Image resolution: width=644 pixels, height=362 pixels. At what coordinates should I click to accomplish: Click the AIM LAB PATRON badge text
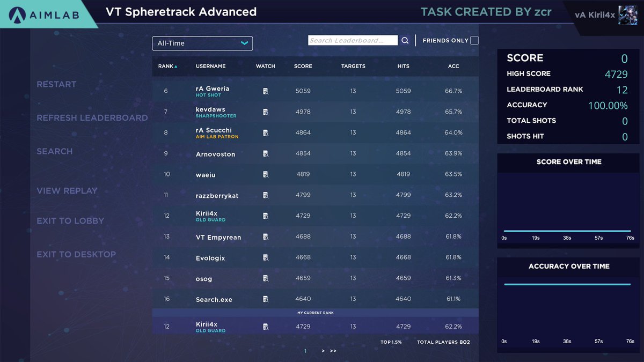coord(217,137)
